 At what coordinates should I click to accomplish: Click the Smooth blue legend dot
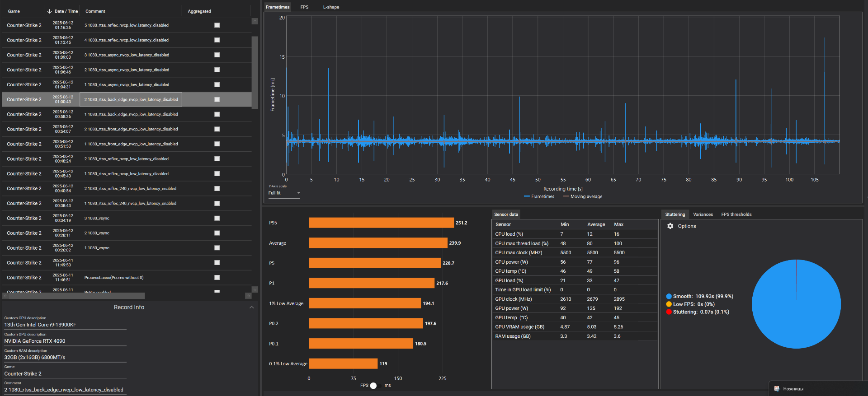coord(669,296)
